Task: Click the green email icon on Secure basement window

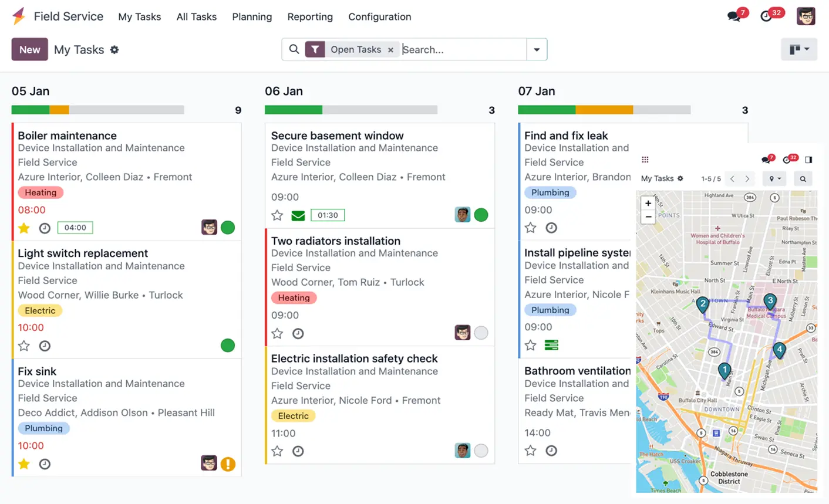Action: pos(298,216)
